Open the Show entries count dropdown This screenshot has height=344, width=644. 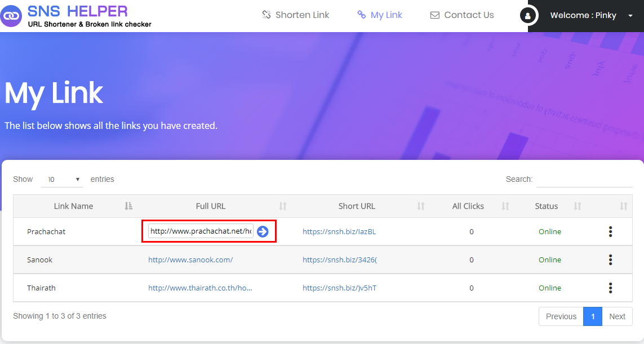pyautogui.click(x=61, y=180)
